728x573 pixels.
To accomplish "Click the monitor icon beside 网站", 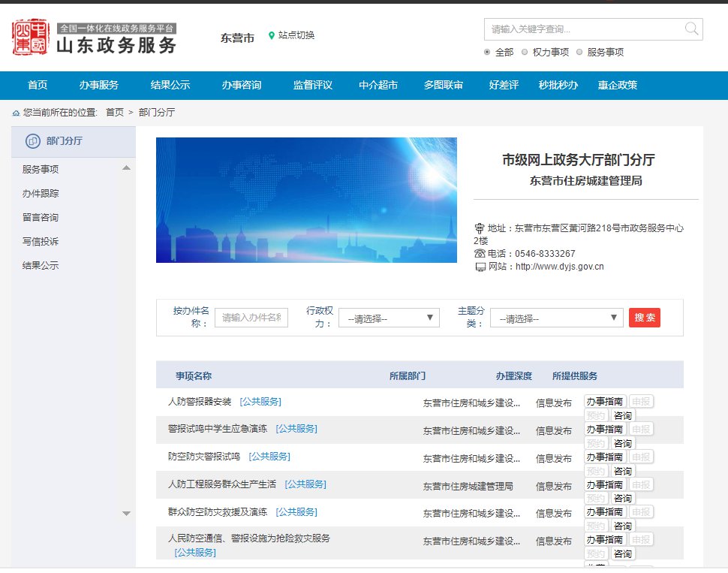I will click(480, 267).
